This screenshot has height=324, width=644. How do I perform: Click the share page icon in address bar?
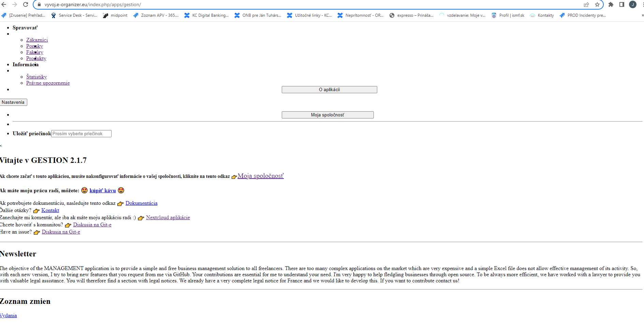coord(586,4)
